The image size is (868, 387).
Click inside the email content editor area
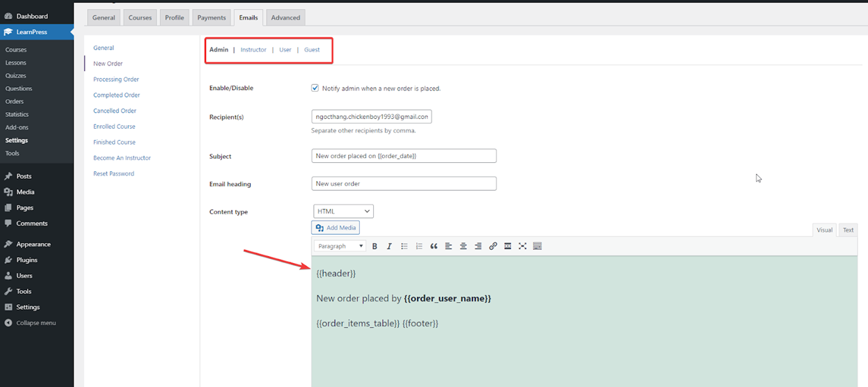584,321
